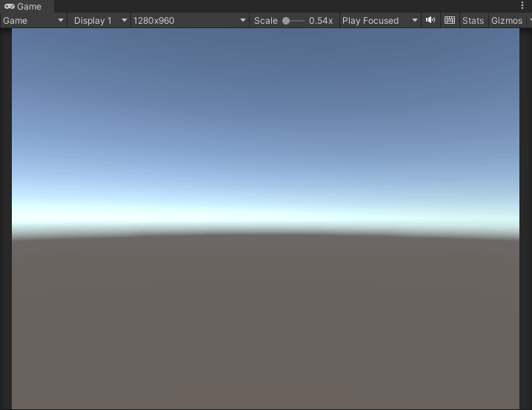Open the Display 1 dropdown

(99, 21)
